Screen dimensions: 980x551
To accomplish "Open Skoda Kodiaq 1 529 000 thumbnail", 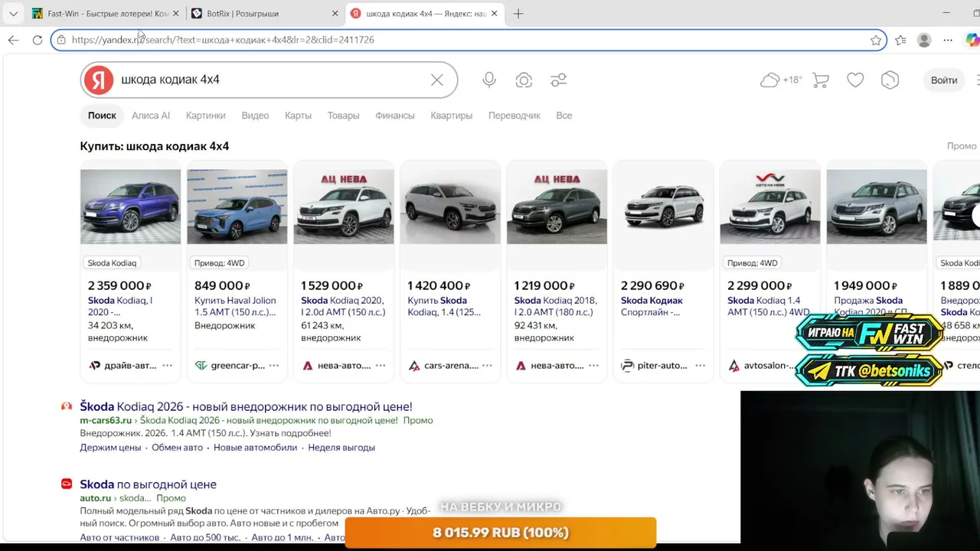I will click(344, 207).
